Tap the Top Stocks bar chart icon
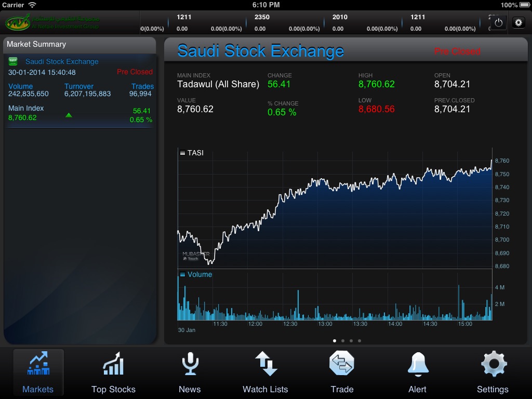Screen dimensions: 532x399 point(113,363)
